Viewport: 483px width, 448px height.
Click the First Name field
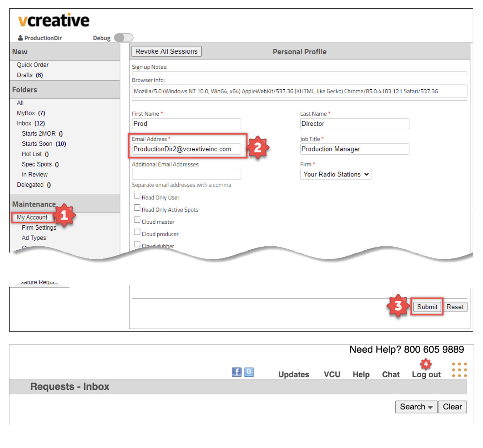pos(186,124)
